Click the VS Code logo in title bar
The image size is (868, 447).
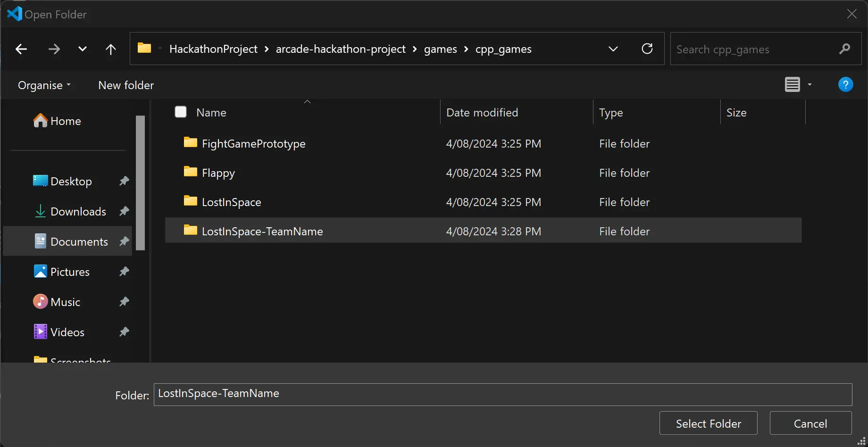(x=14, y=14)
